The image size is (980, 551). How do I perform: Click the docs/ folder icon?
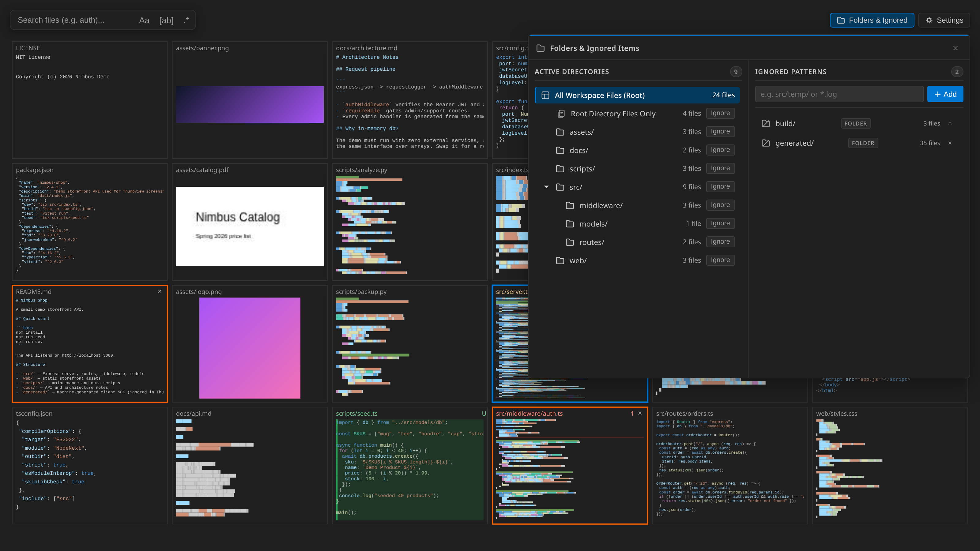tap(560, 150)
